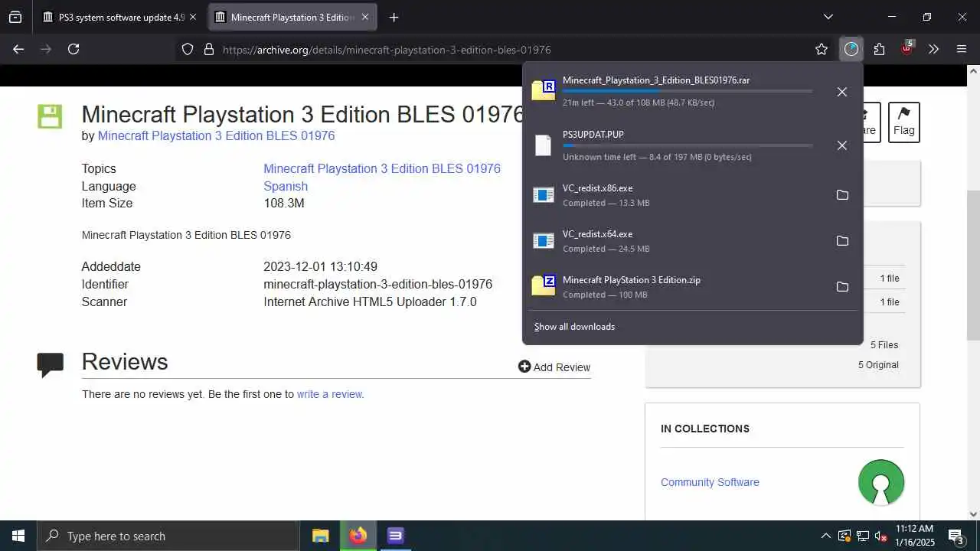The image size is (980, 551).
Task: Click the PS3UPDAT.PUP blank file icon
Action: [543, 145]
